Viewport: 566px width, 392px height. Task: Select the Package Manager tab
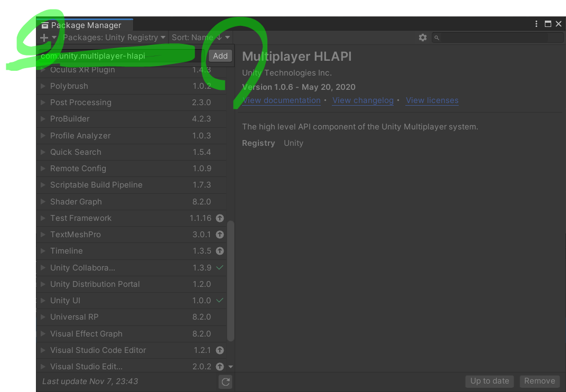85,25
